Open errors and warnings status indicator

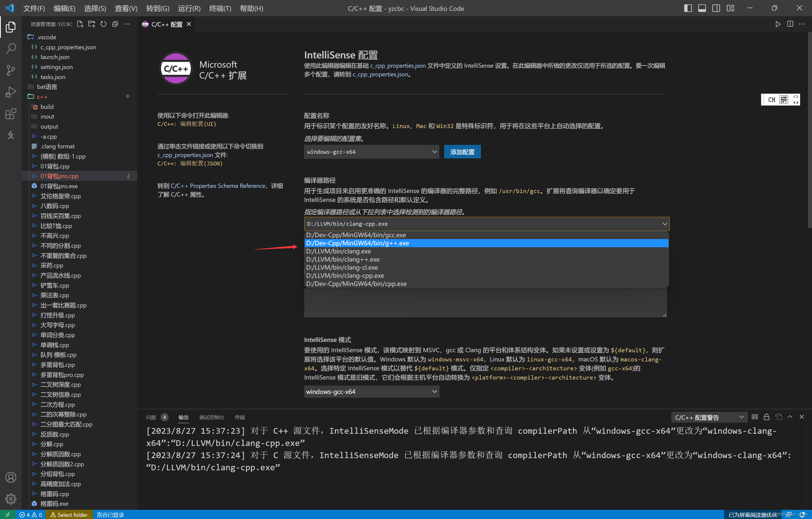[30, 515]
